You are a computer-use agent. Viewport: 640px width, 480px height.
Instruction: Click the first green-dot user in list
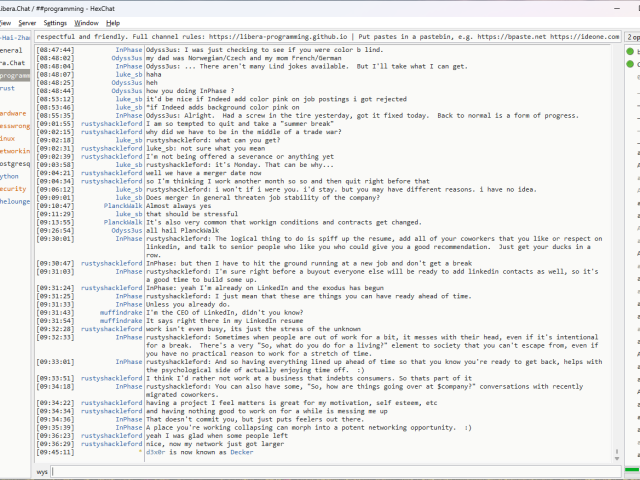tap(632, 50)
